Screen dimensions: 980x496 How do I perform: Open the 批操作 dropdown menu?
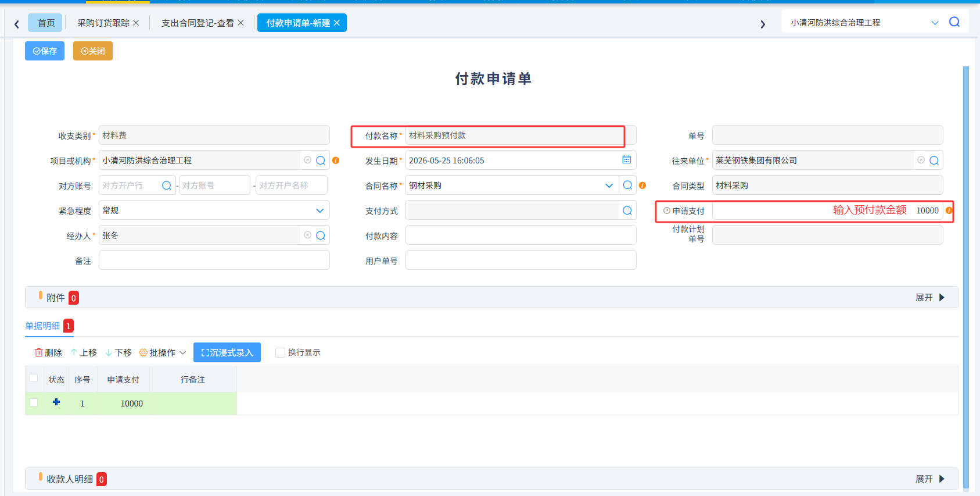[x=163, y=352]
